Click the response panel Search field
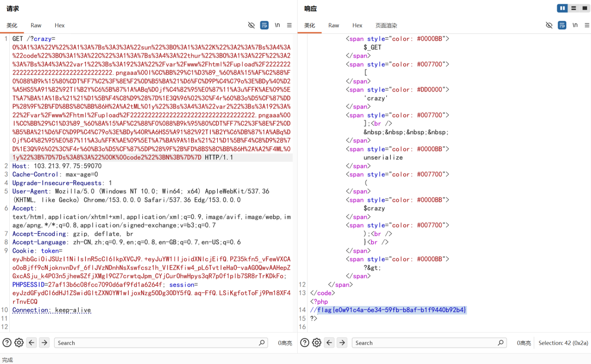591x364 pixels. (429, 343)
